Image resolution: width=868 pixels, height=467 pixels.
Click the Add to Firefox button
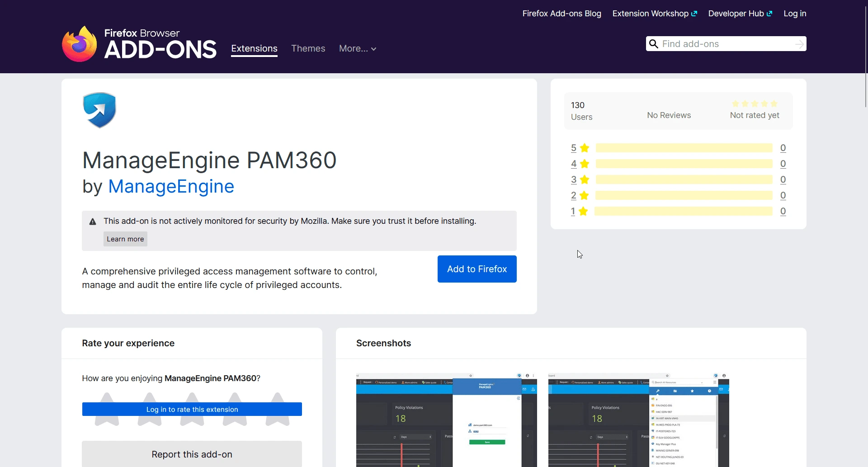click(477, 269)
